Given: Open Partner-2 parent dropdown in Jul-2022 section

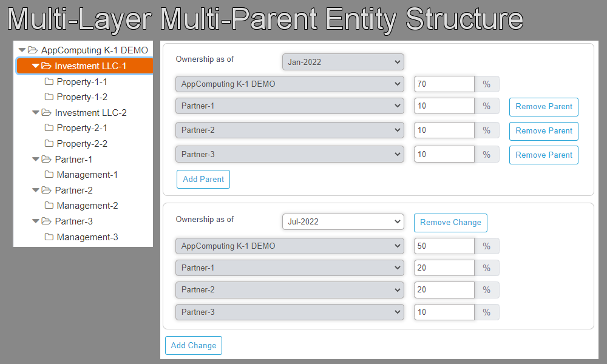Looking at the screenshot, I should (290, 290).
